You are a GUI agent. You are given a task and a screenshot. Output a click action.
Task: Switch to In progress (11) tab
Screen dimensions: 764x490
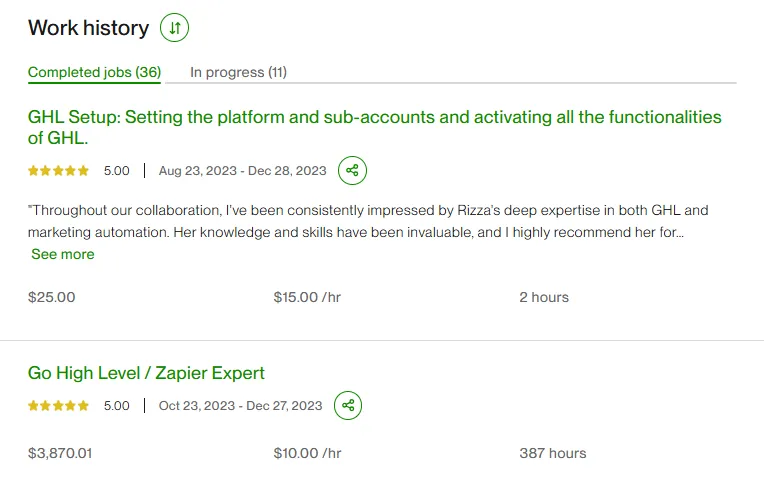[x=238, y=72]
